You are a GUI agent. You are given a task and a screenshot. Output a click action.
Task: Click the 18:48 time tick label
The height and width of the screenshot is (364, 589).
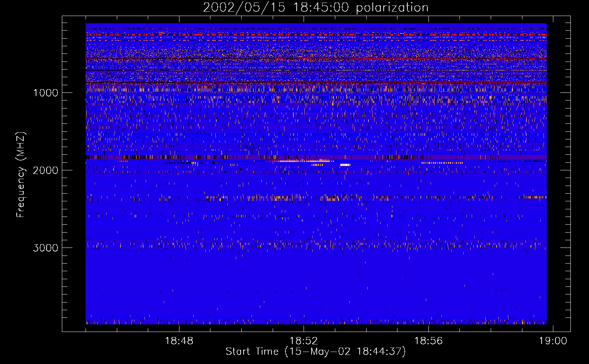[179, 341]
